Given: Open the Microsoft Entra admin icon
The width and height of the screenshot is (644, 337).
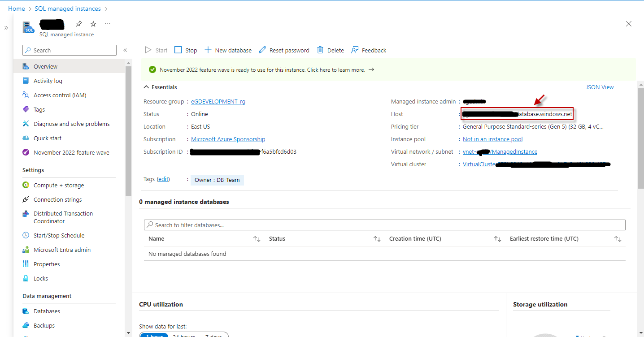Looking at the screenshot, I should [26, 250].
